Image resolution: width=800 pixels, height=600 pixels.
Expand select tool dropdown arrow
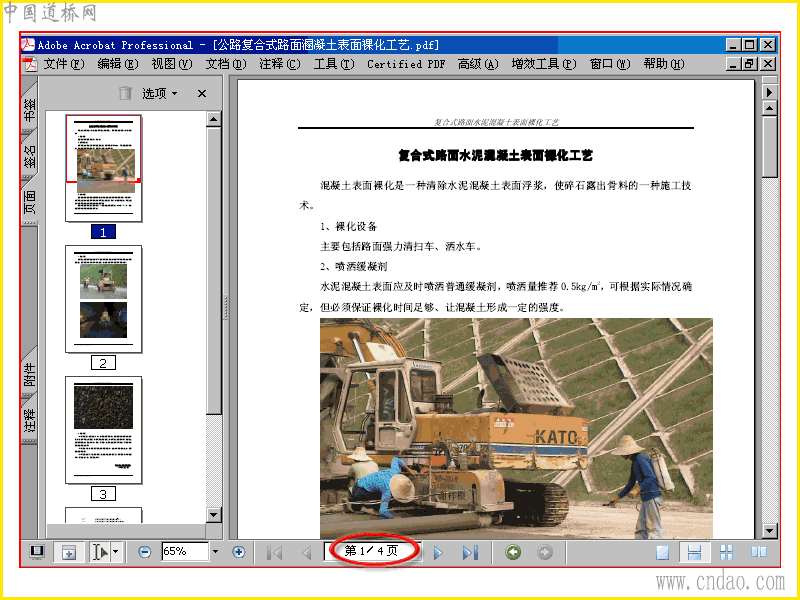(x=116, y=552)
